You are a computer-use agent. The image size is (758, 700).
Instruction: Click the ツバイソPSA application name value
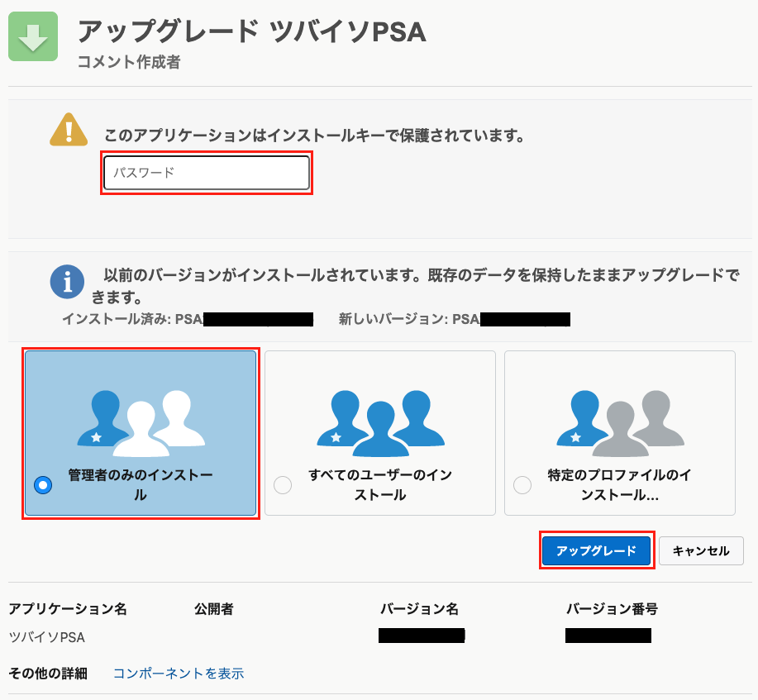point(47,638)
